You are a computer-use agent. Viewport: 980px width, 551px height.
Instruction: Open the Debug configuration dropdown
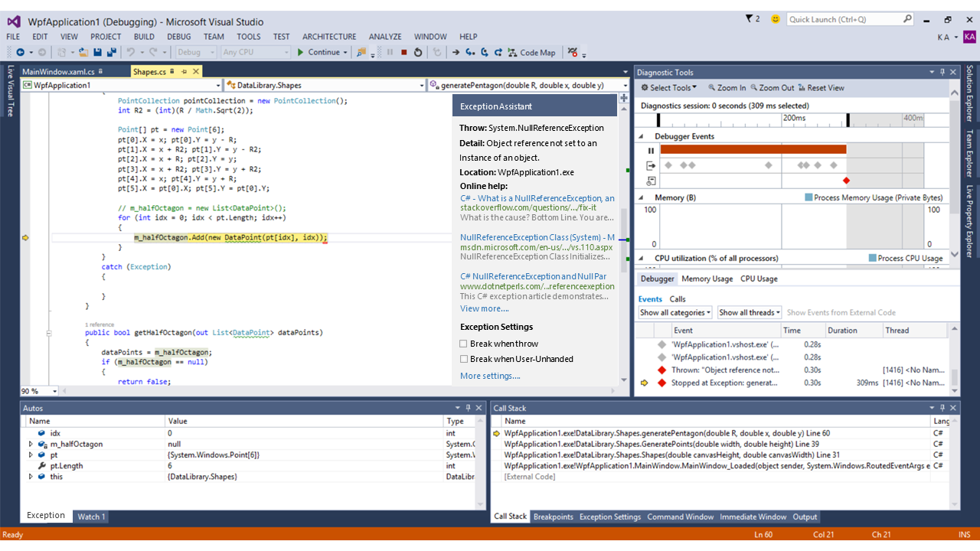coord(195,52)
